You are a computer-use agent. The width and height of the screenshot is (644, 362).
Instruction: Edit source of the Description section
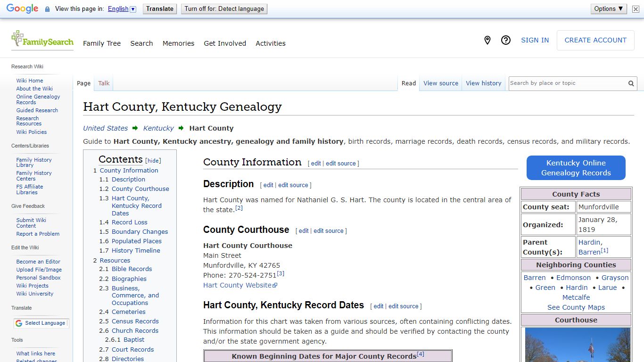(x=293, y=185)
